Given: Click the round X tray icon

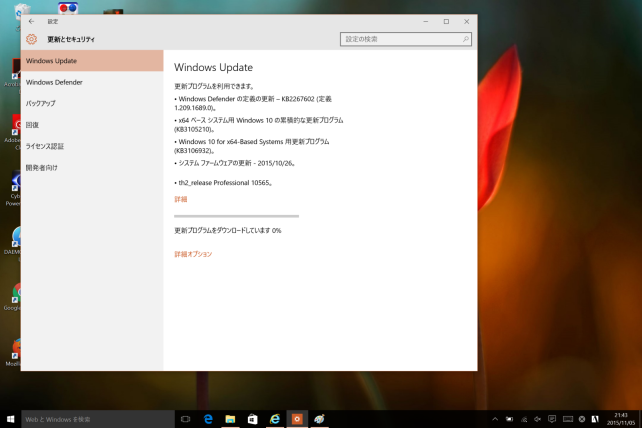Looking at the screenshot, I should (x=582, y=419).
